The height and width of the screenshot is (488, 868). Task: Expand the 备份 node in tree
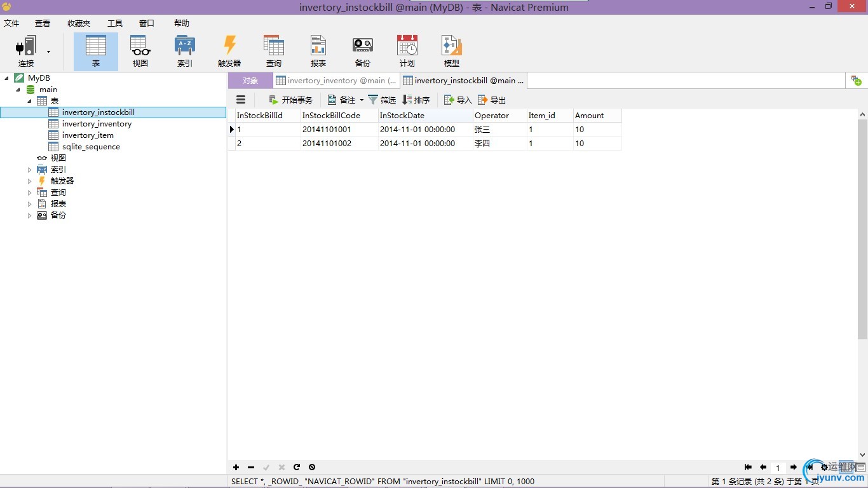30,215
